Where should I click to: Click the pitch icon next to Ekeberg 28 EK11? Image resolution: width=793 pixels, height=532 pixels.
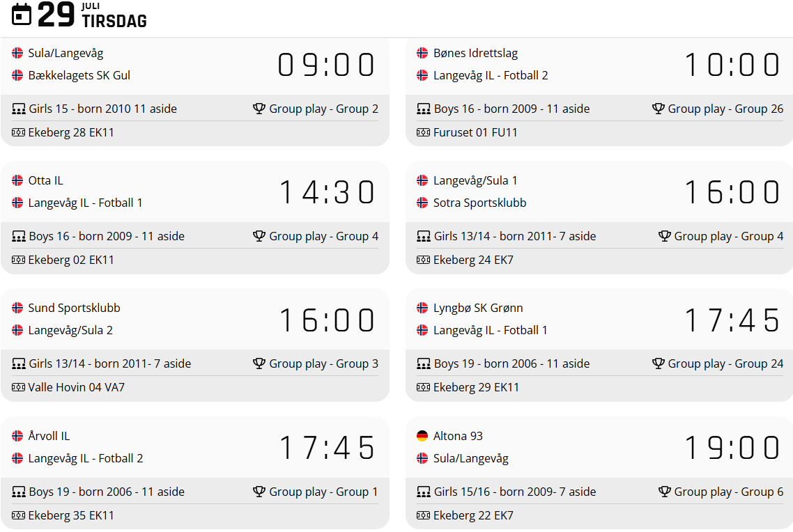pyautogui.click(x=19, y=132)
